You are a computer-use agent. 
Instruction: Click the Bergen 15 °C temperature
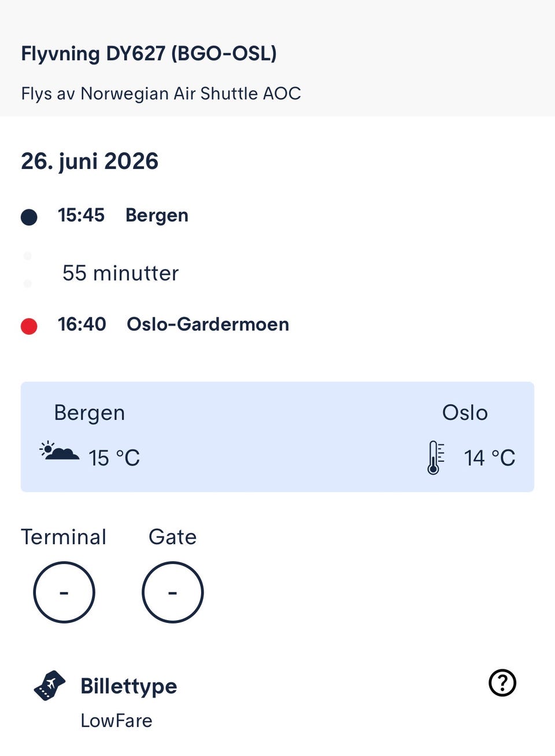(114, 458)
